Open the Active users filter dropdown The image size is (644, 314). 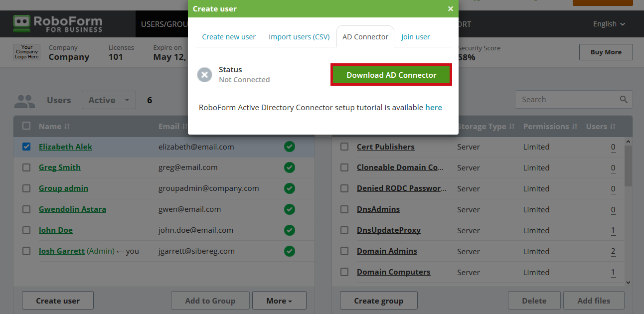pyautogui.click(x=109, y=100)
